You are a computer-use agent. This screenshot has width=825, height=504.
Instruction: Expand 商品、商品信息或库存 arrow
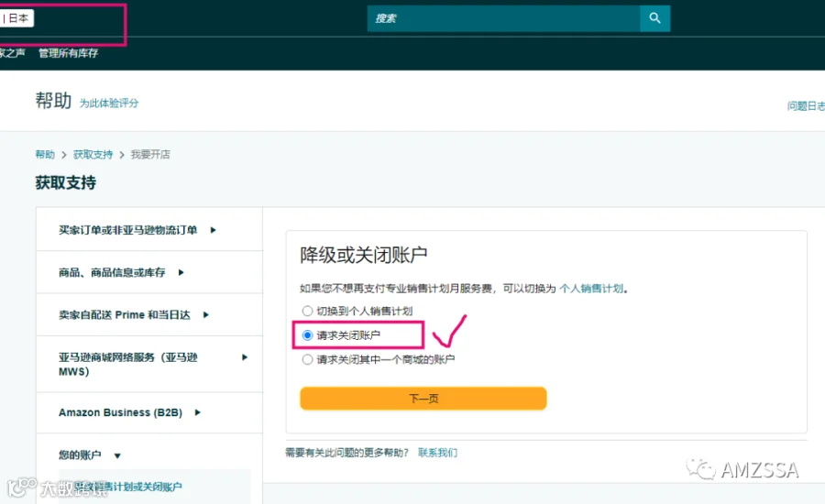pos(181,272)
